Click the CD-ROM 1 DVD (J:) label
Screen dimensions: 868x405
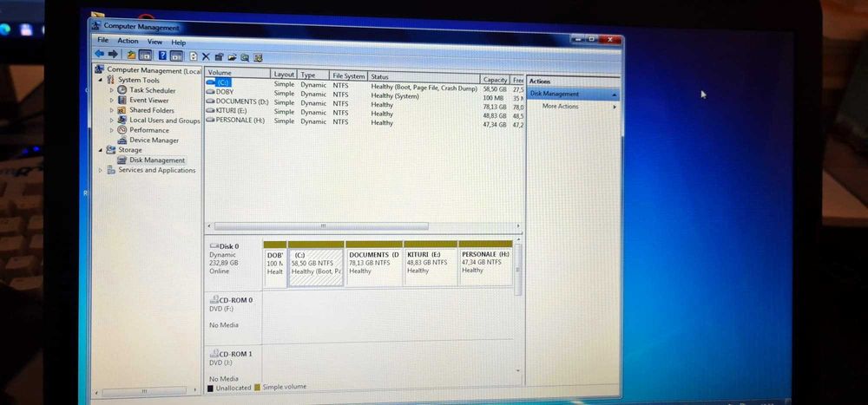click(x=233, y=365)
